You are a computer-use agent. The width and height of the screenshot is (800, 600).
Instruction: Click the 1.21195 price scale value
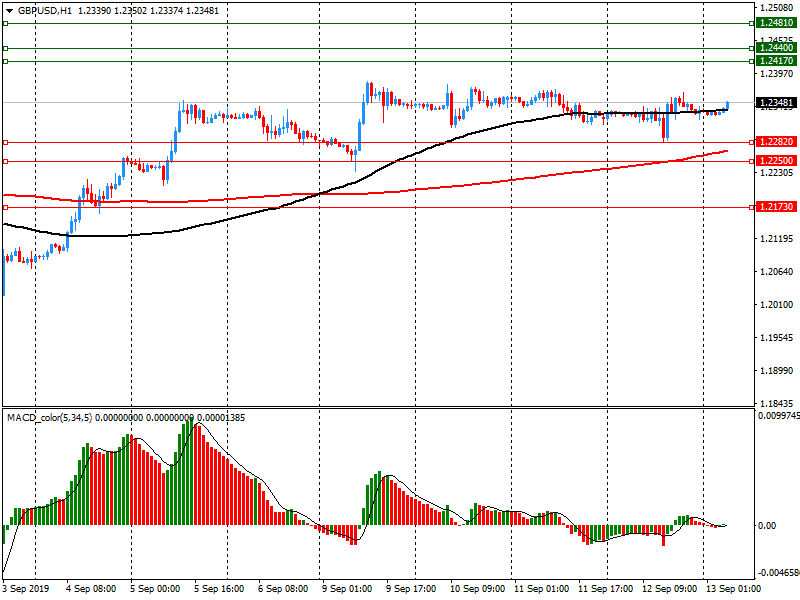(777, 238)
